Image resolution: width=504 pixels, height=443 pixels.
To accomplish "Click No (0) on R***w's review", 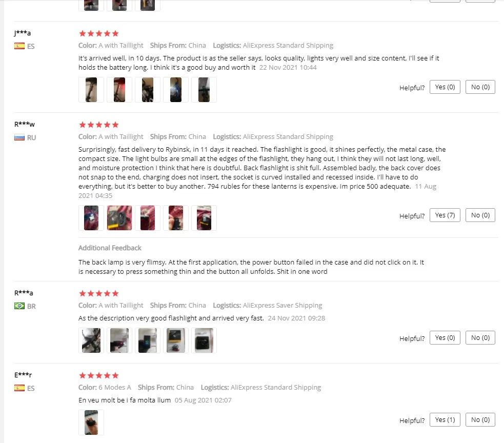I will (480, 215).
